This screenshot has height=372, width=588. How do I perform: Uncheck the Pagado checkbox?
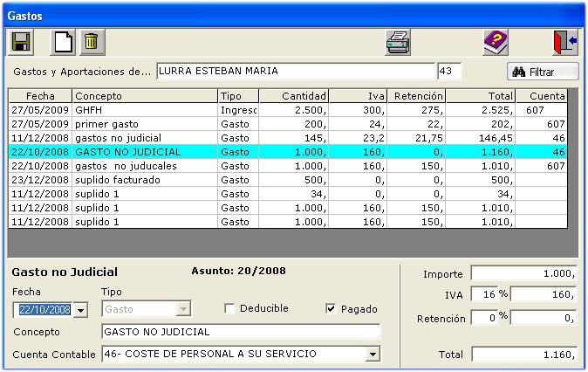(331, 308)
